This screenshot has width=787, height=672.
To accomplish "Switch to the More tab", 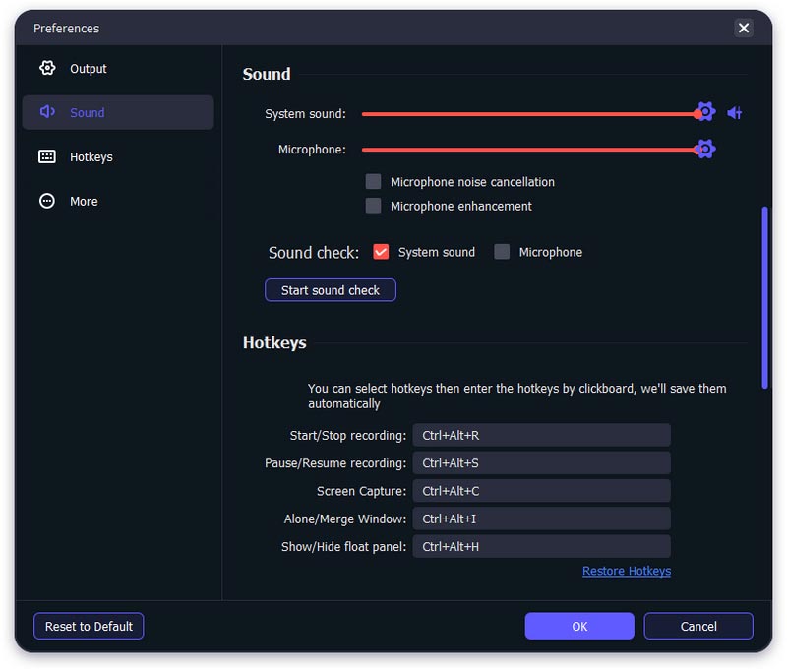I will click(84, 201).
